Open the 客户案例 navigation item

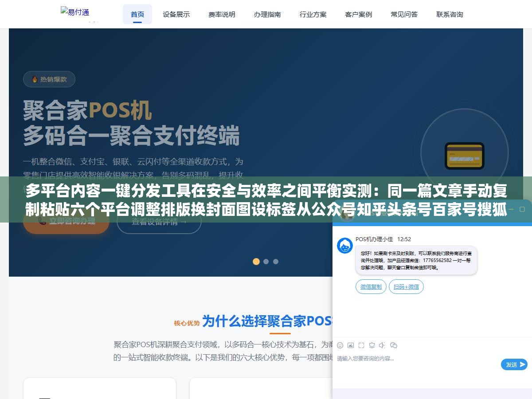click(x=359, y=14)
